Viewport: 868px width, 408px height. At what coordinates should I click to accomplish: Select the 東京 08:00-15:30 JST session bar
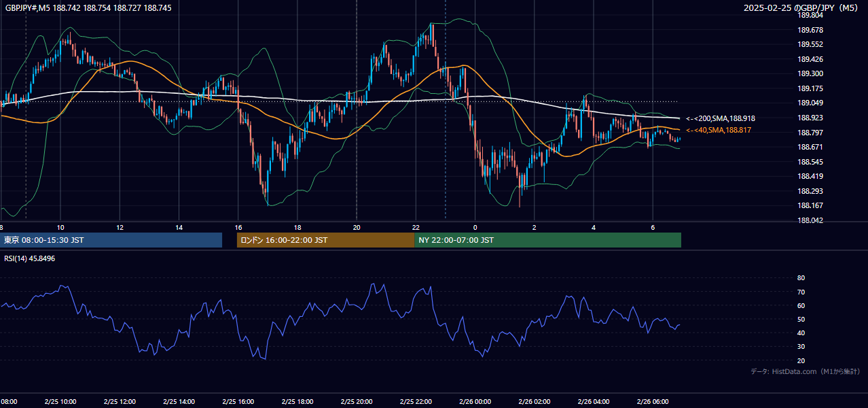click(111, 240)
